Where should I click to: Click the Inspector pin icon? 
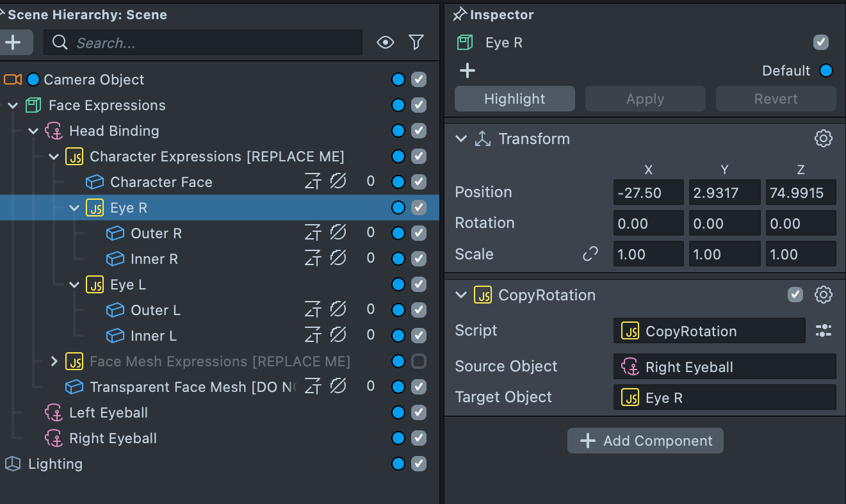point(459,14)
